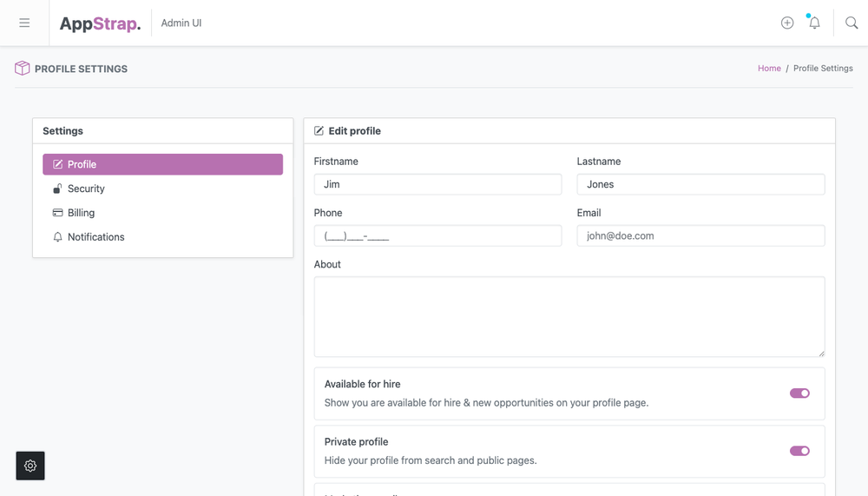Open the Security settings section
Screen dimensions: 868x496
(x=163, y=188)
